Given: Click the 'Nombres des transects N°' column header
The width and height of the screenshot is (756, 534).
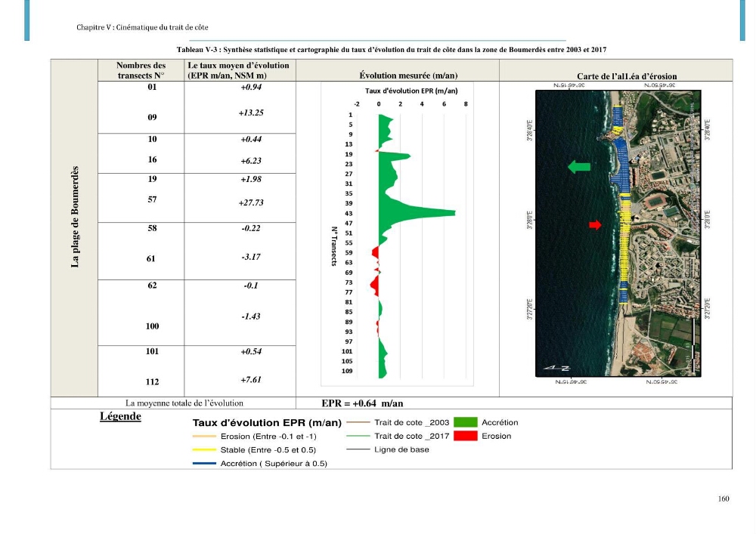Looking at the screenshot, I should point(141,70).
